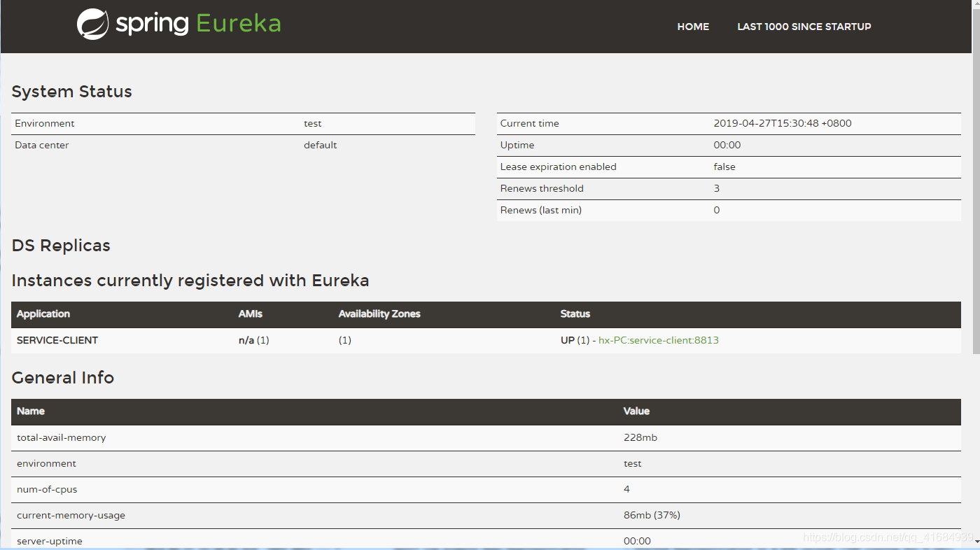Screen dimensions: 980x550
Task: Click the 'false' lease expiration value
Action: pyautogui.click(x=724, y=167)
